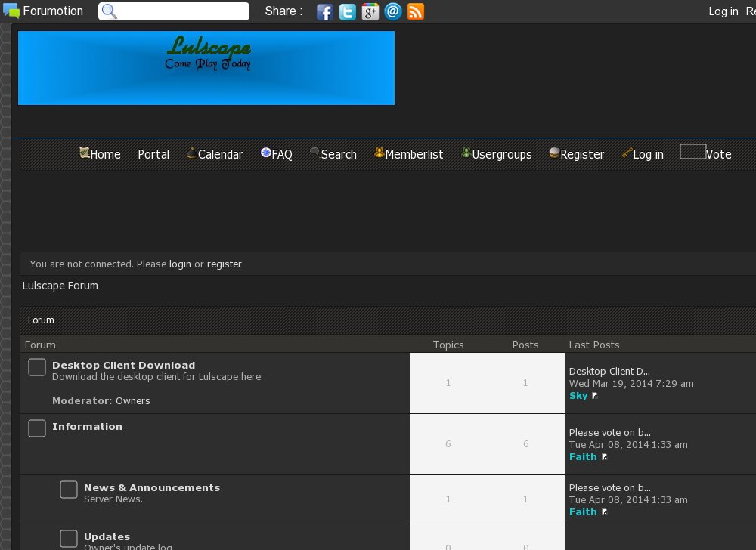
Task: Click the login link in the notice
Action: (x=180, y=264)
